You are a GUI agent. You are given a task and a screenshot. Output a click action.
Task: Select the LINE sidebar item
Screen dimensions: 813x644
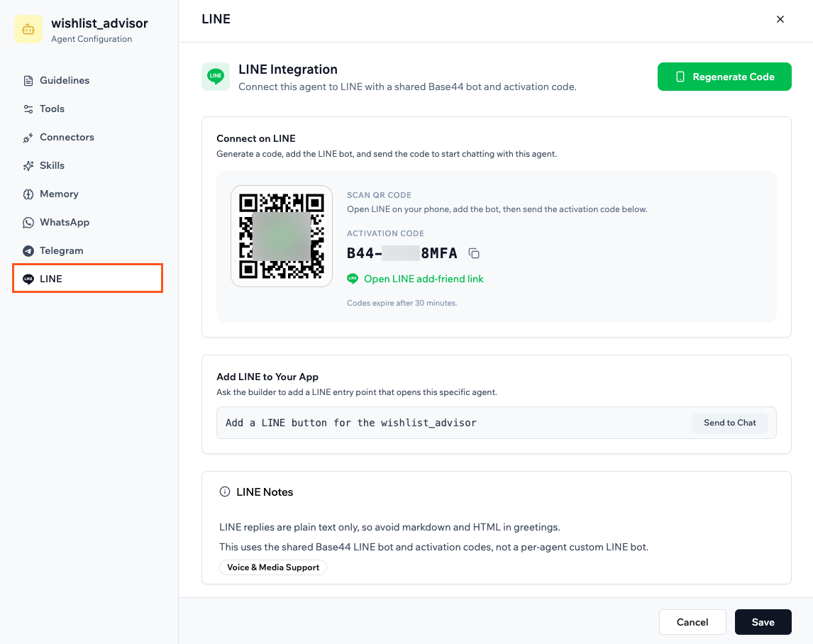88,279
